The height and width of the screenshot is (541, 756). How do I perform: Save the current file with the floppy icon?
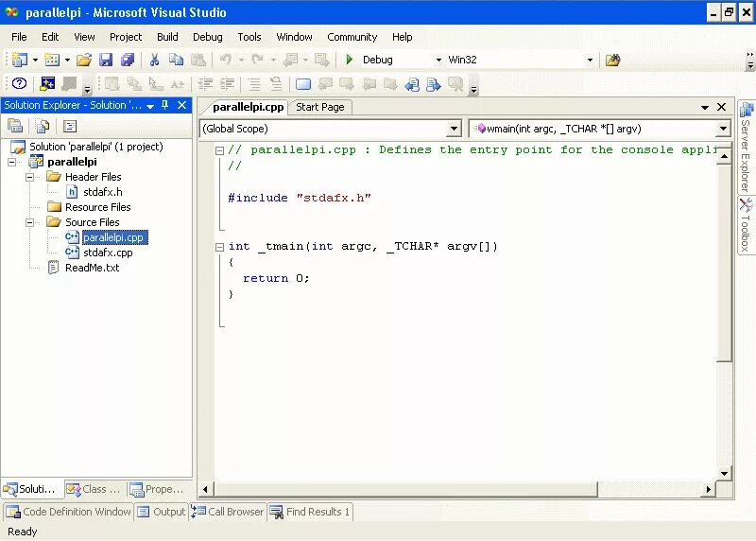tap(106, 60)
